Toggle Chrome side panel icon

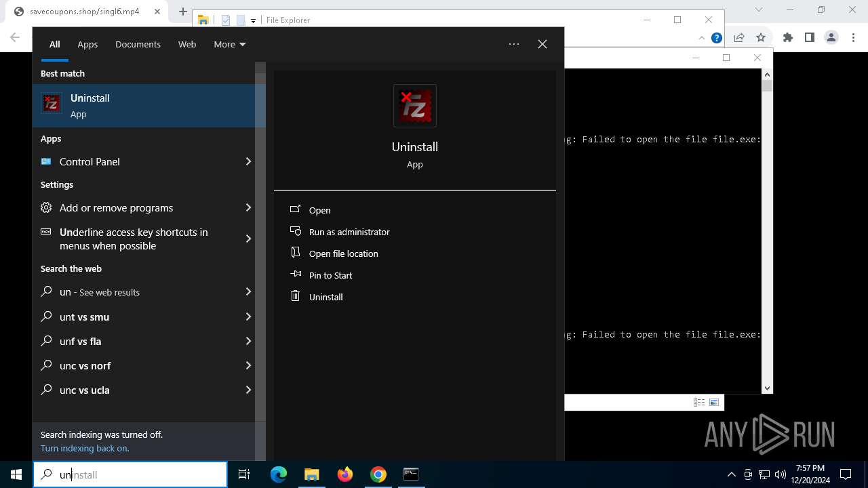809,38
